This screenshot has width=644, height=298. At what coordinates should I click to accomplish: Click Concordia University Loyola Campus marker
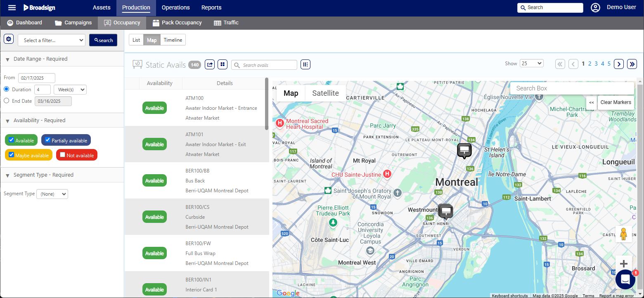pyautogui.click(x=370, y=251)
